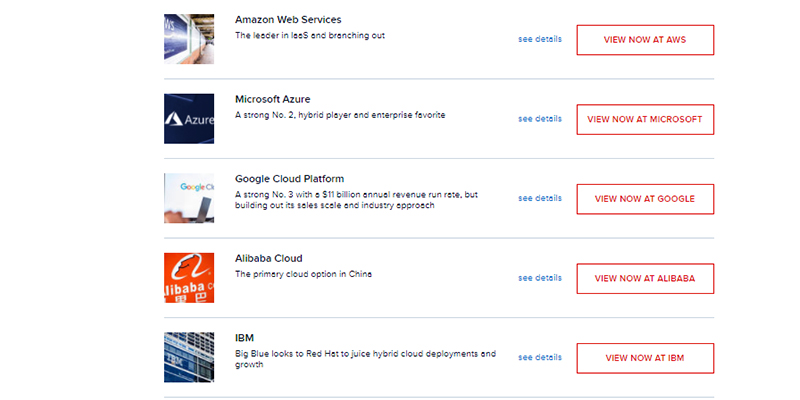
Task: Click the Amazon Web Services thumbnail image
Action: tap(189, 39)
